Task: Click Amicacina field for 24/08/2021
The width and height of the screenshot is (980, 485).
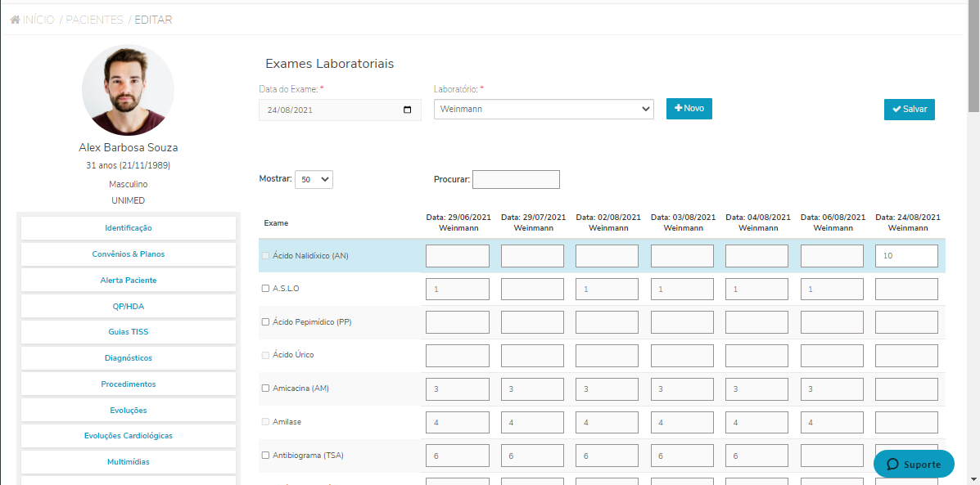Action: pos(907,388)
